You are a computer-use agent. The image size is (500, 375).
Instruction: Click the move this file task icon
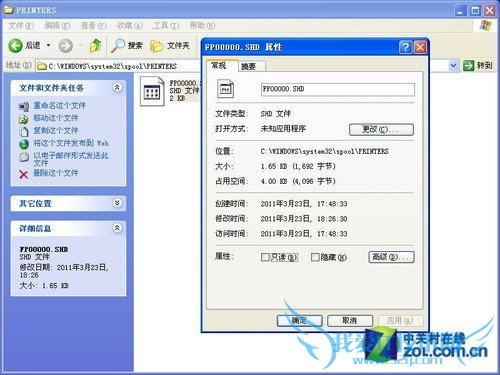tap(24, 119)
